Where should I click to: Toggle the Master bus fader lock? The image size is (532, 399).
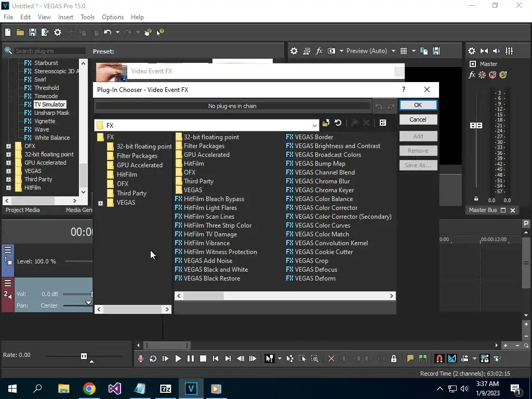tap(476, 199)
